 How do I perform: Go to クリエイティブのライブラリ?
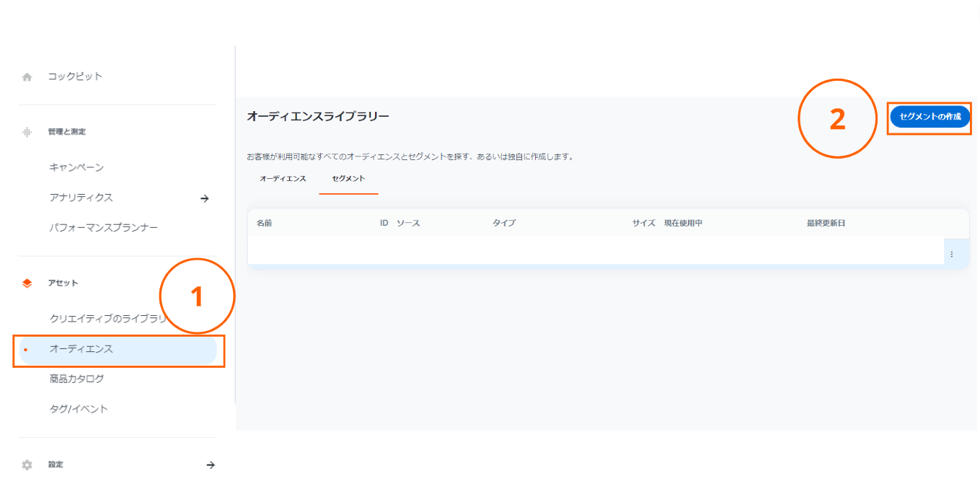click(x=107, y=319)
